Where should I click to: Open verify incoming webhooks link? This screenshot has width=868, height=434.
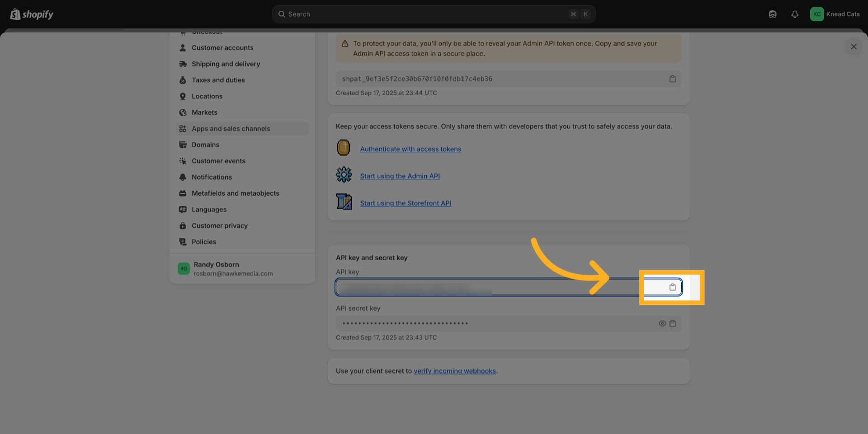click(454, 371)
